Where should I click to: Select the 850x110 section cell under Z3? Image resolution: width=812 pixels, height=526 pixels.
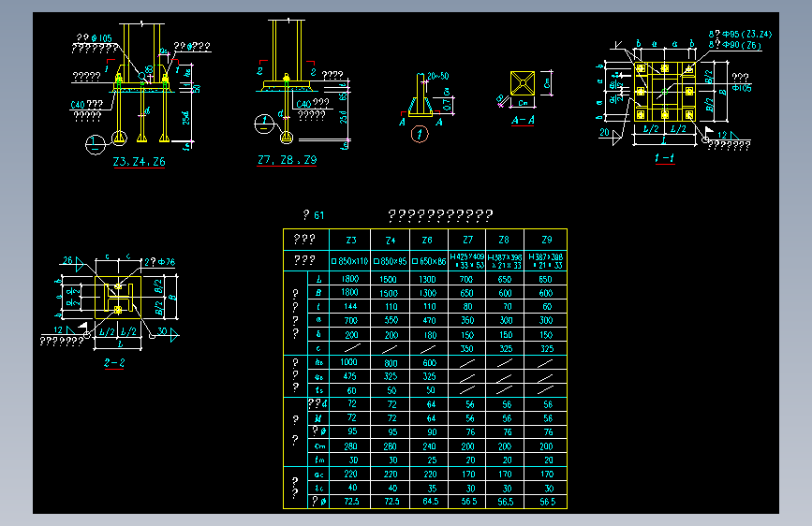point(350,261)
